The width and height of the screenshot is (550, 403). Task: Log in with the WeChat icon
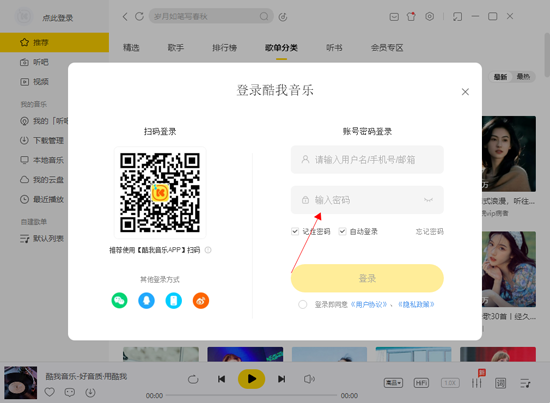click(x=119, y=301)
